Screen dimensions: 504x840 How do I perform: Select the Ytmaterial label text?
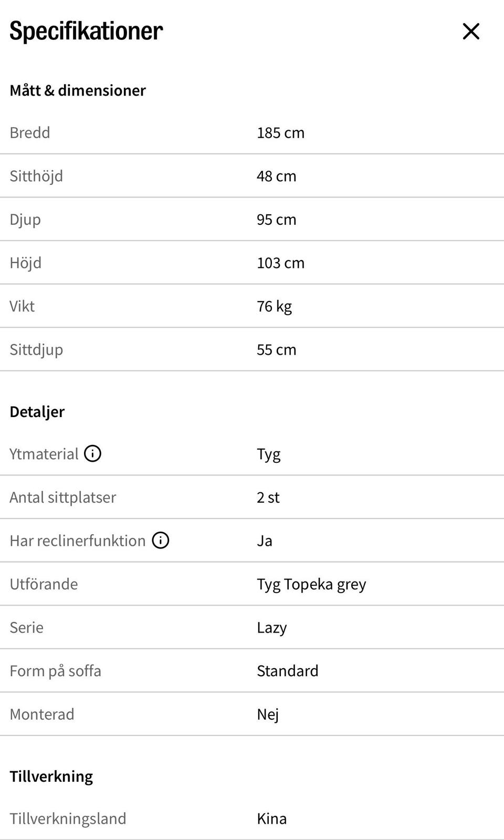44,454
